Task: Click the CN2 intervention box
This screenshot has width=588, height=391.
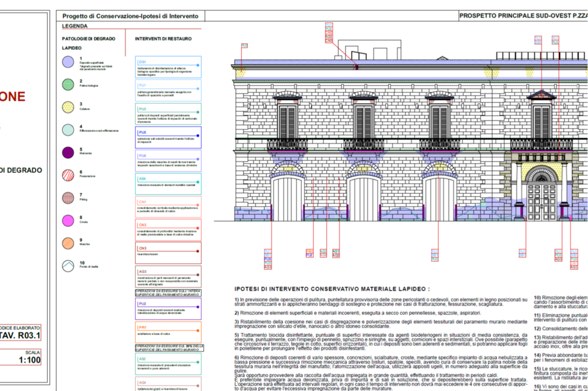Action: pos(168,230)
